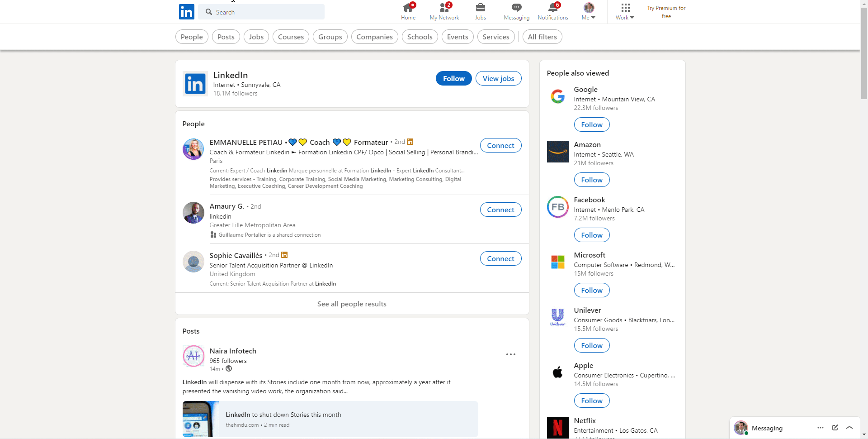Filter results by Services
Screen dimensions: 868x439
496,37
